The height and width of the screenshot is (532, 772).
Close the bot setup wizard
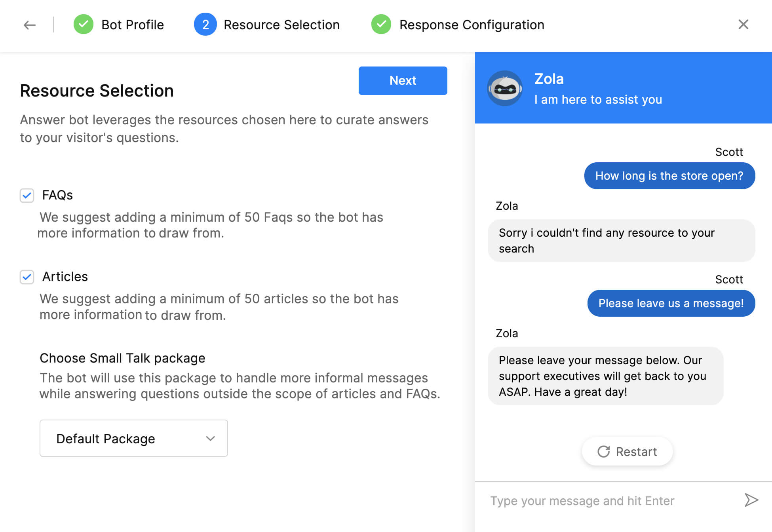[x=743, y=25]
